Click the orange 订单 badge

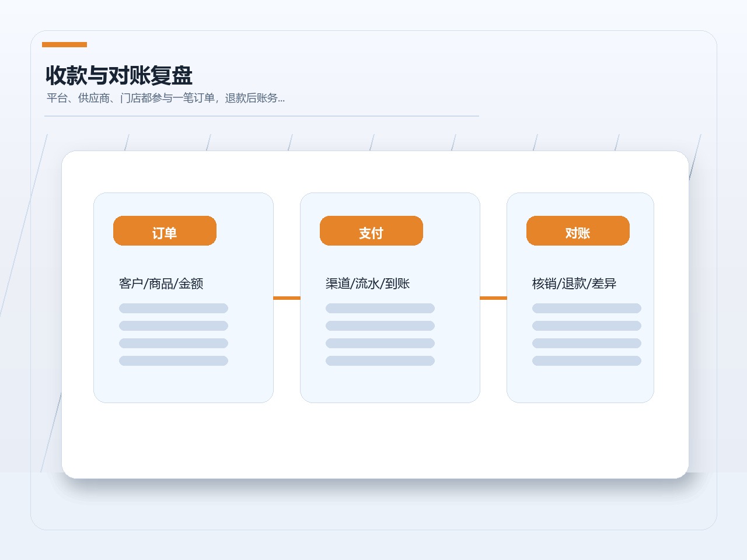[165, 231]
